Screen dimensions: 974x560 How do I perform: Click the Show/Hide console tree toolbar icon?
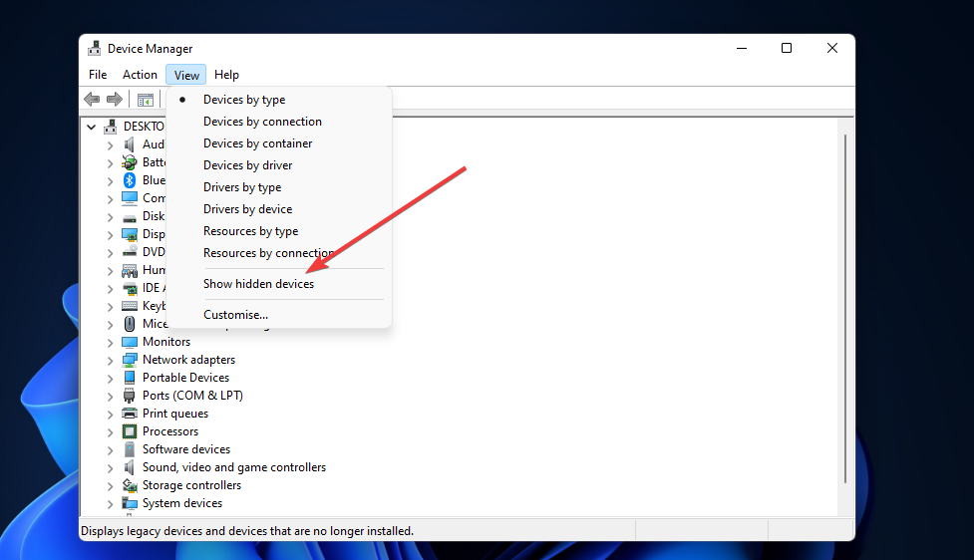pyautogui.click(x=146, y=100)
